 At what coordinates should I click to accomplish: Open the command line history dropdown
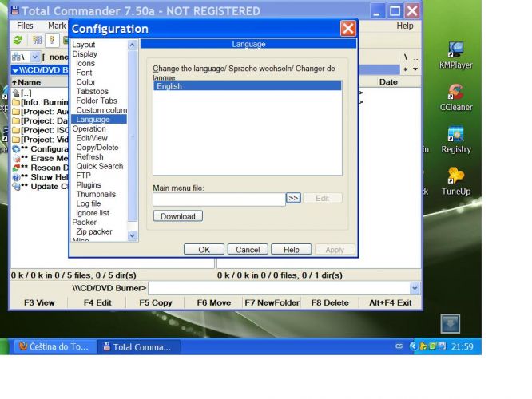[x=415, y=289]
